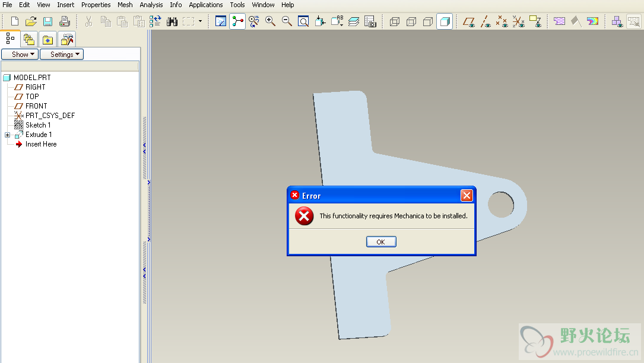
Task: Click the purple dotted mesh icon
Action: pos(559,21)
